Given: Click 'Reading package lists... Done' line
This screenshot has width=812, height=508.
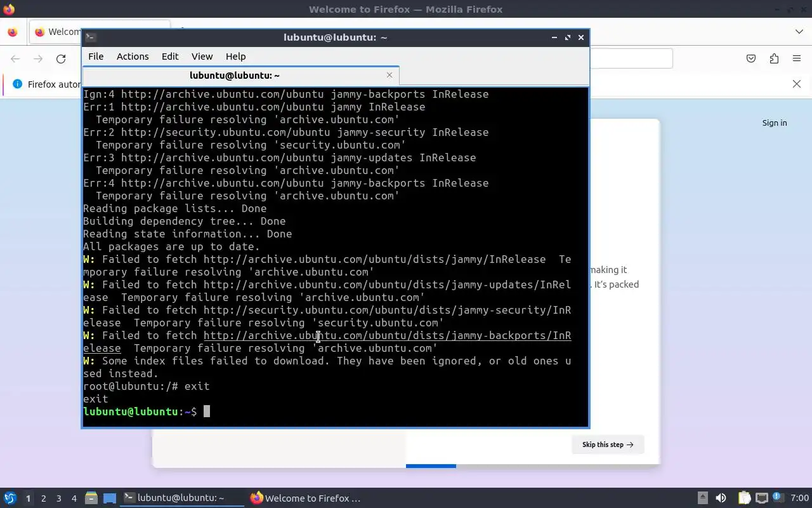Looking at the screenshot, I should [174, 208].
